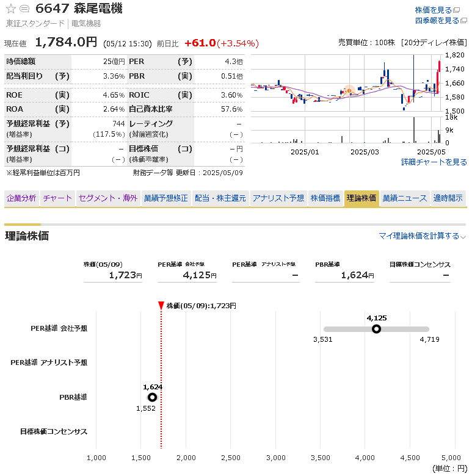This screenshot has height=476, width=472.
Task: Switch to the チャート tab
Action: pyautogui.click(x=57, y=198)
